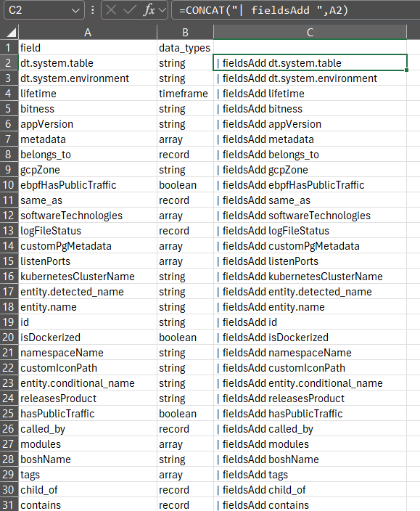
Task: Select 'isDockerized' field cell
Action: click(88, 338)
